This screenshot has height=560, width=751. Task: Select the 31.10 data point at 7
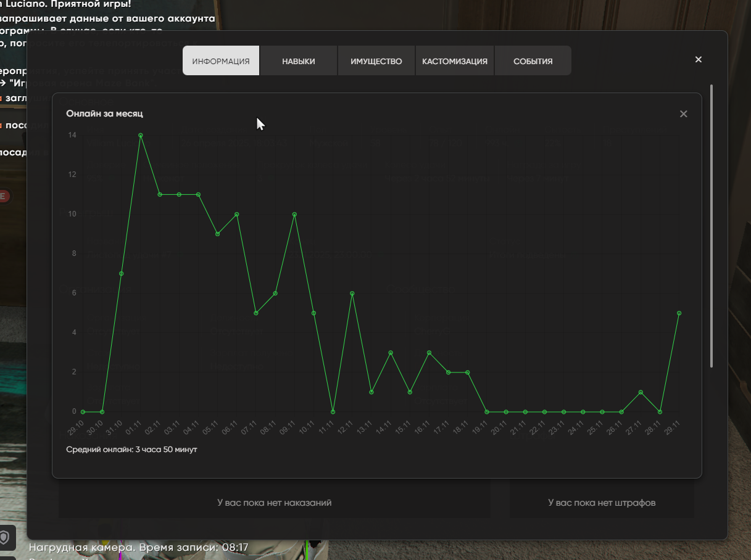(122, 273)
